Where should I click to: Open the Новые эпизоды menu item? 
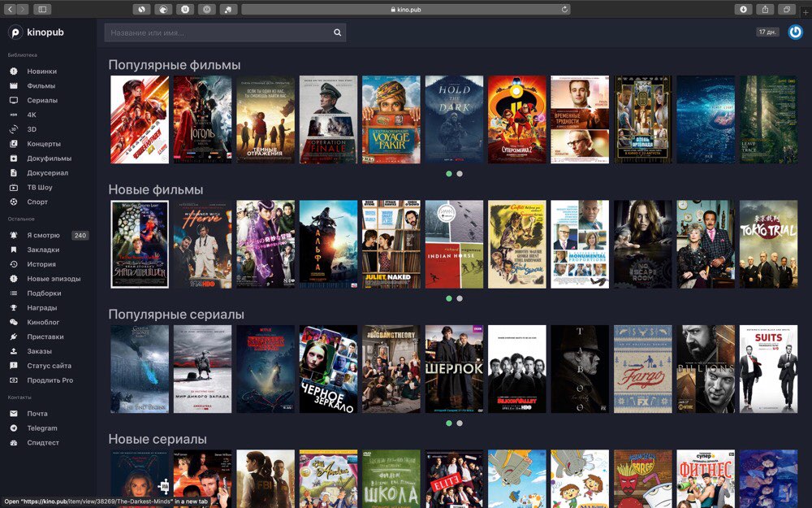[54, 278]
